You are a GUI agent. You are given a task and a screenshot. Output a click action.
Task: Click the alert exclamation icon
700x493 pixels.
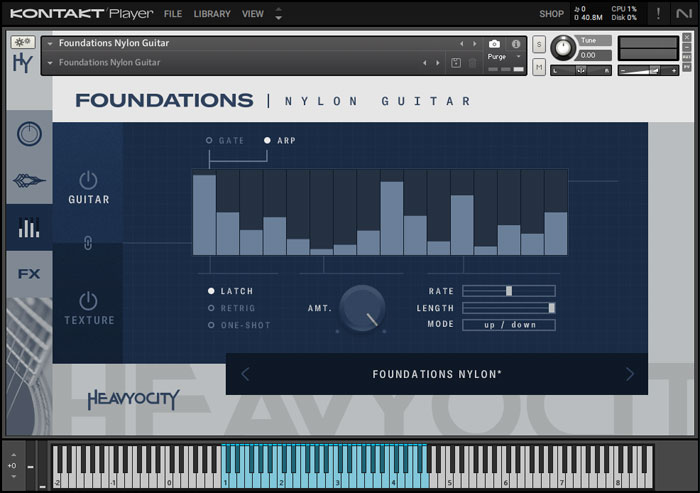pyautogui.click(x=658, y=14)
